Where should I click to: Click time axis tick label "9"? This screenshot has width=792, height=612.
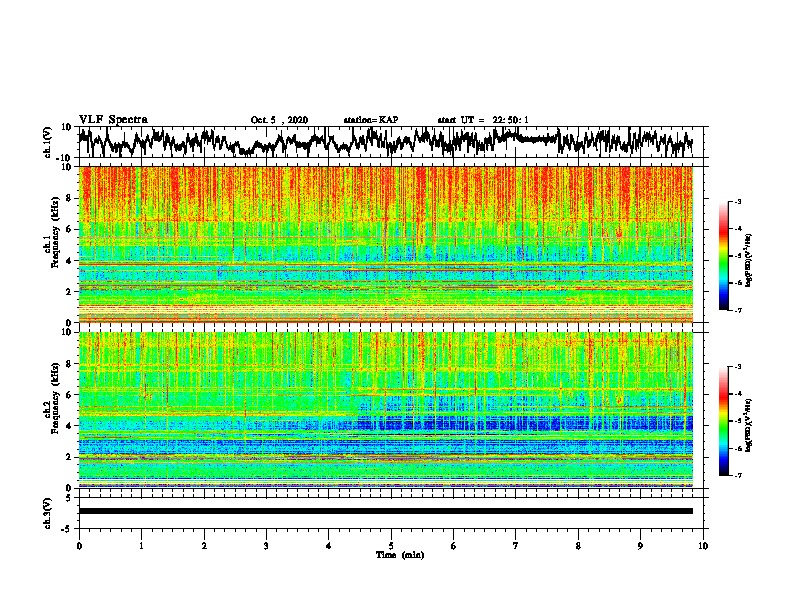pos(640,546)
